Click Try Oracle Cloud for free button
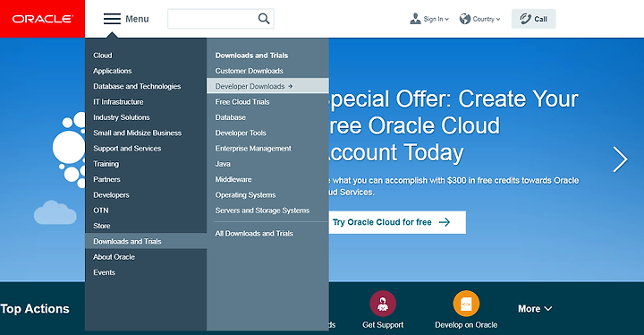The image size is (644, 335). point(397,222)
